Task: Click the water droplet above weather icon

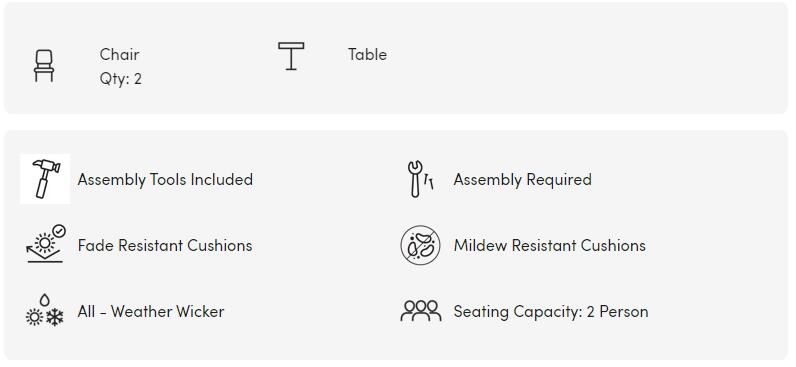Action: tap(45, 300)
